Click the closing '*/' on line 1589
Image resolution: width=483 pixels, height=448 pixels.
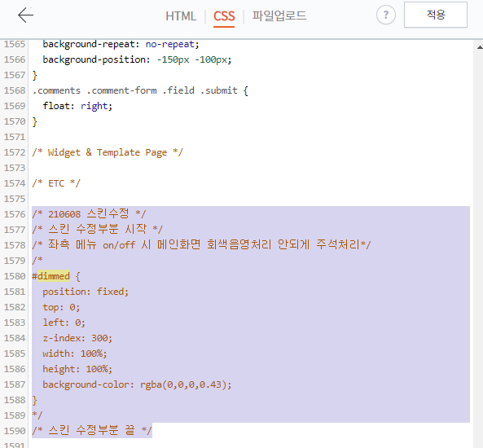coord(37,415)
